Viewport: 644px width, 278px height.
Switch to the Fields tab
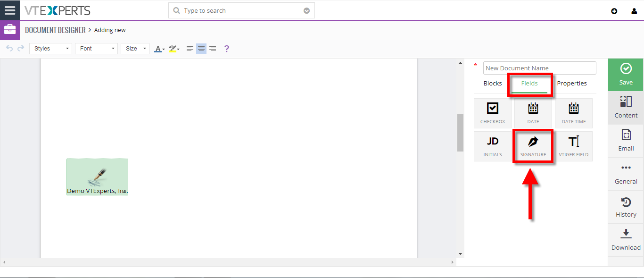pyautogui.click(x=529, y=84)
